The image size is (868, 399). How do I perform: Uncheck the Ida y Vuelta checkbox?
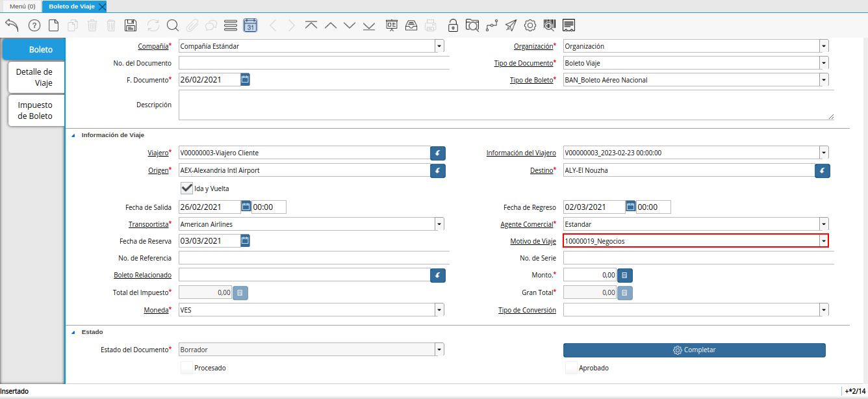click(187, 188)
